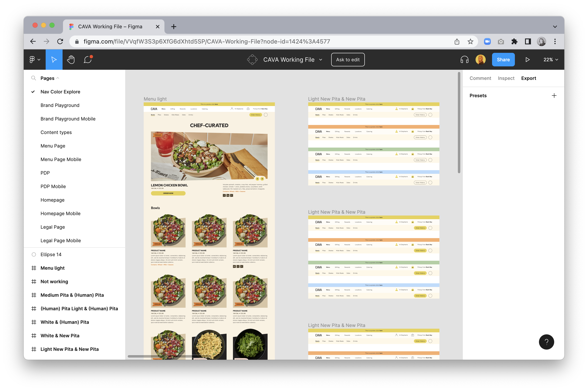Click the browser share icon
588x391 pixels.
click(x=457, y=41)
